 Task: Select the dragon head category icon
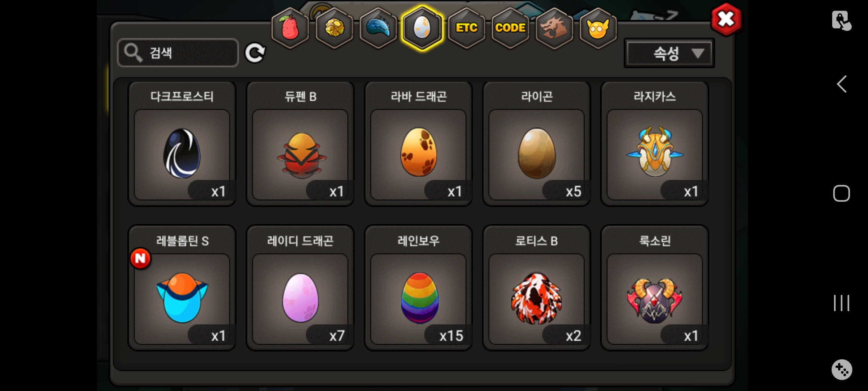tap(554, 28)
